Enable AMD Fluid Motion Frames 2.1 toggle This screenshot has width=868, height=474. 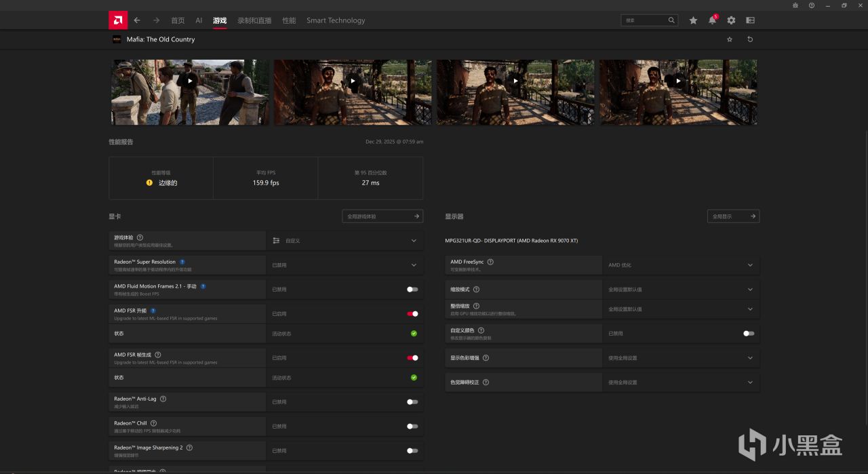pos(412,290)
